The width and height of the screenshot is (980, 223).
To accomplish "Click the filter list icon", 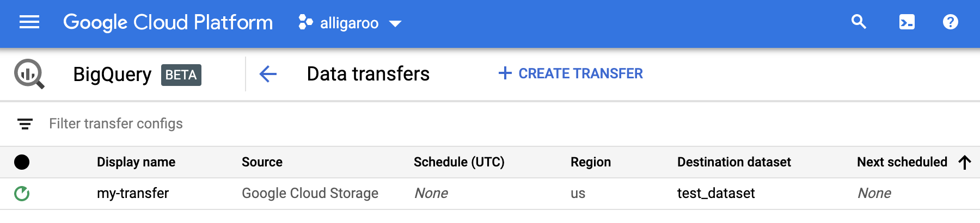I will [25, 124].
